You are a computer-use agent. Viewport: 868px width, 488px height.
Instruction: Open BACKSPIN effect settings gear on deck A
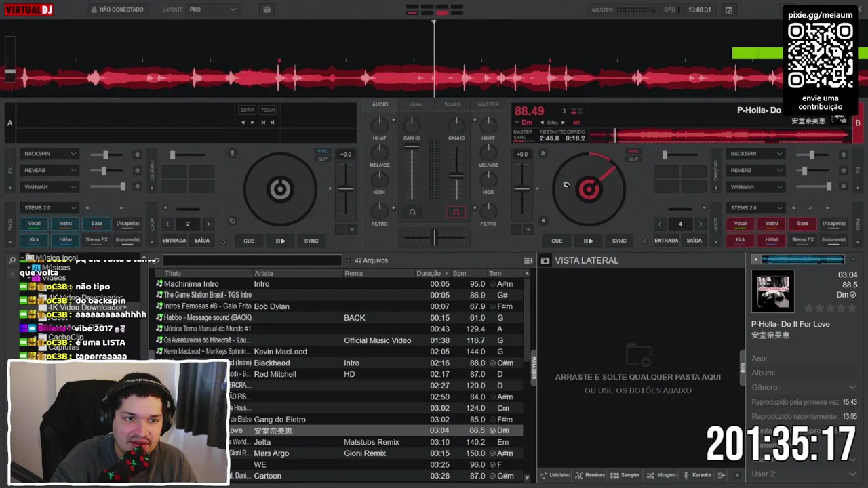[137, 155]
